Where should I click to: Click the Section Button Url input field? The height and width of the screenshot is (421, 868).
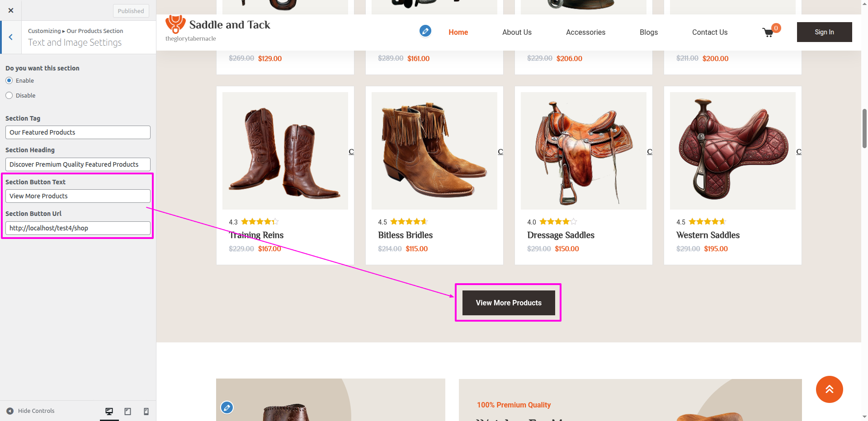(78, 228)
